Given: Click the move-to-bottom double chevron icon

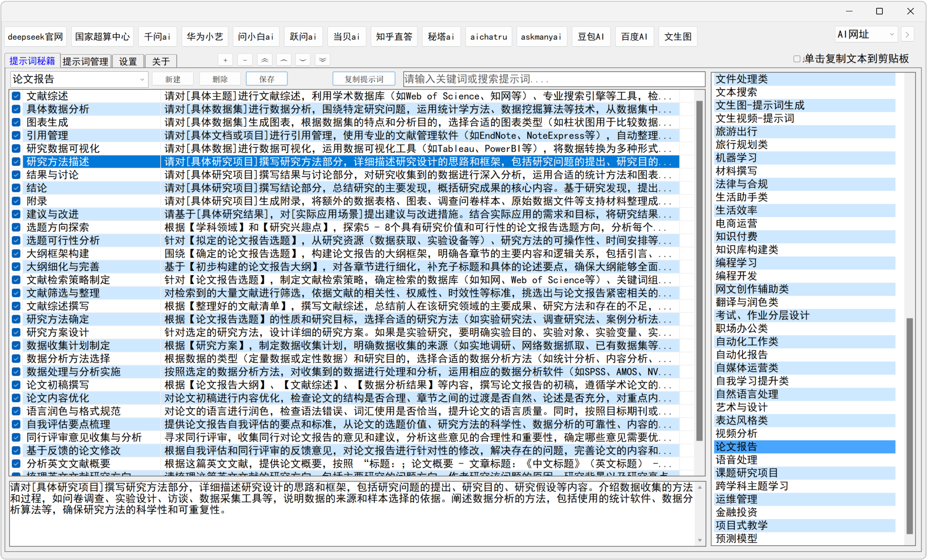Looking at the screenshot, I should coord(323,60).
